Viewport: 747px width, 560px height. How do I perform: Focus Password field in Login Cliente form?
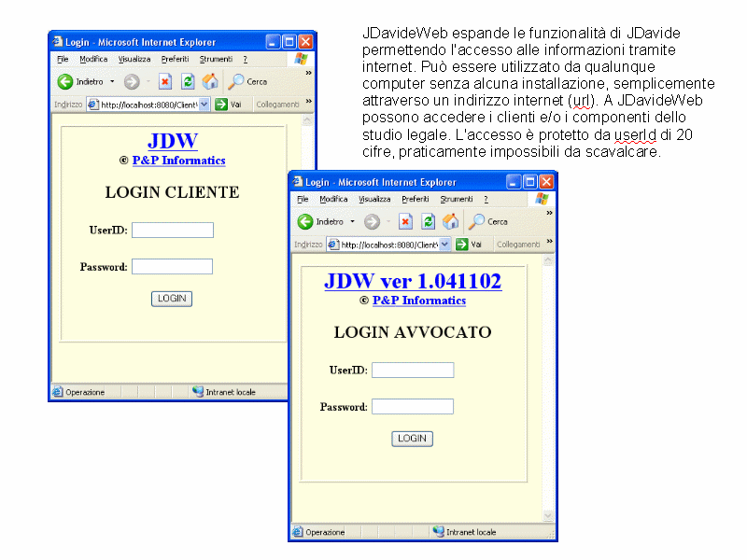[172, 267]
